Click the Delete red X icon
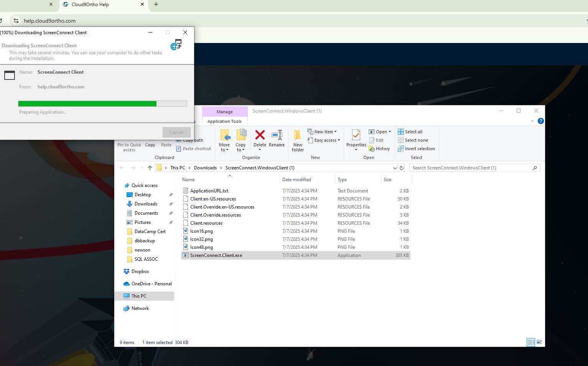Image resolution: width=588 pixels, height=366 pixels. tap(260, 135)
